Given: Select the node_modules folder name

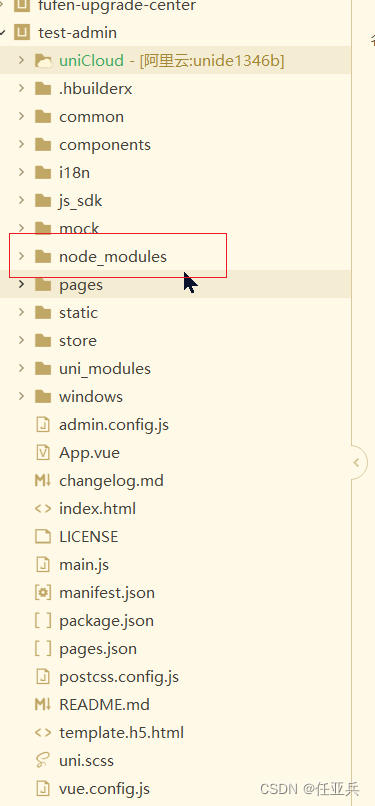Looking at the screenshot, I should coord(113,257).
